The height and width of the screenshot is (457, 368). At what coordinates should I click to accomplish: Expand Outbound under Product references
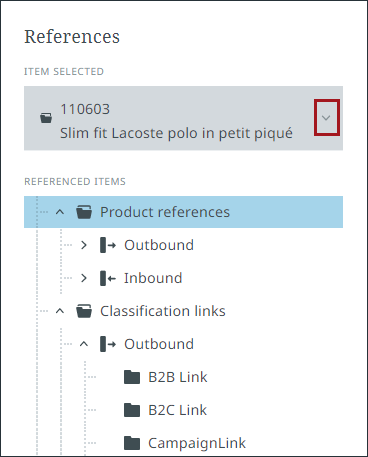(x=84, y=245)
